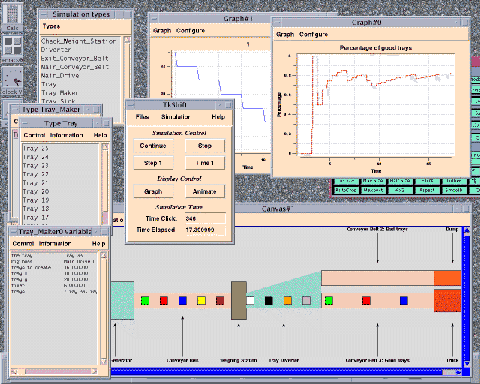480x384 pixels.
Task: Open Help menu in TkShift window
Action: (218, 117)
